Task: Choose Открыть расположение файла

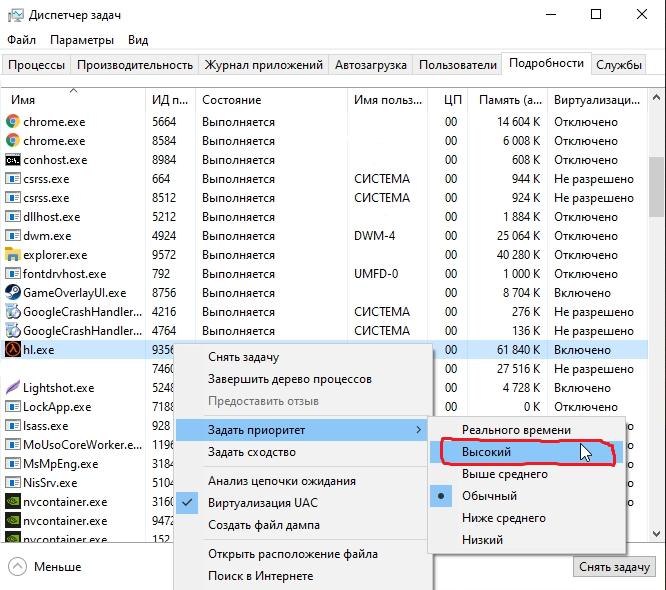Action: (302, 554)
